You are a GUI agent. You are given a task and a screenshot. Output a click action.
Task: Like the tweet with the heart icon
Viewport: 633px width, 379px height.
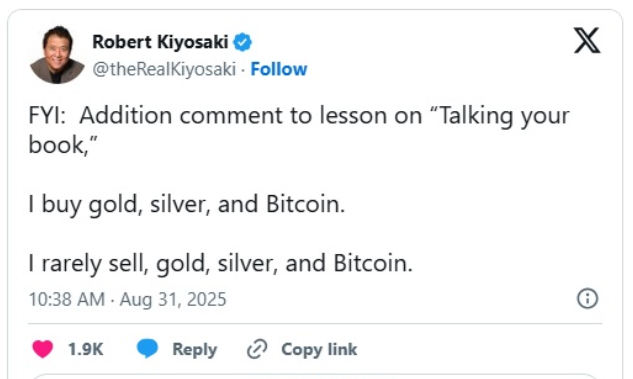tap(43, 349)
